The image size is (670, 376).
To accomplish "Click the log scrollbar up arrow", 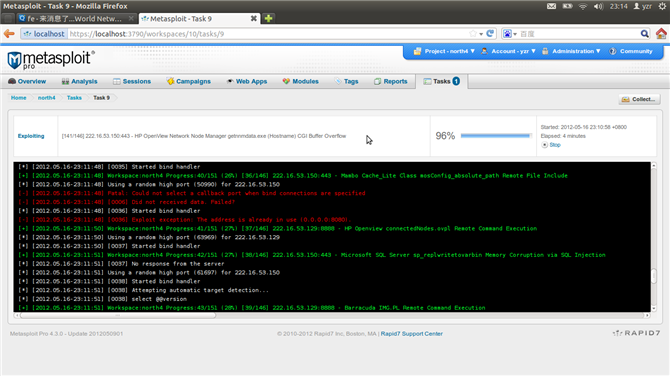I will point(653,165).
